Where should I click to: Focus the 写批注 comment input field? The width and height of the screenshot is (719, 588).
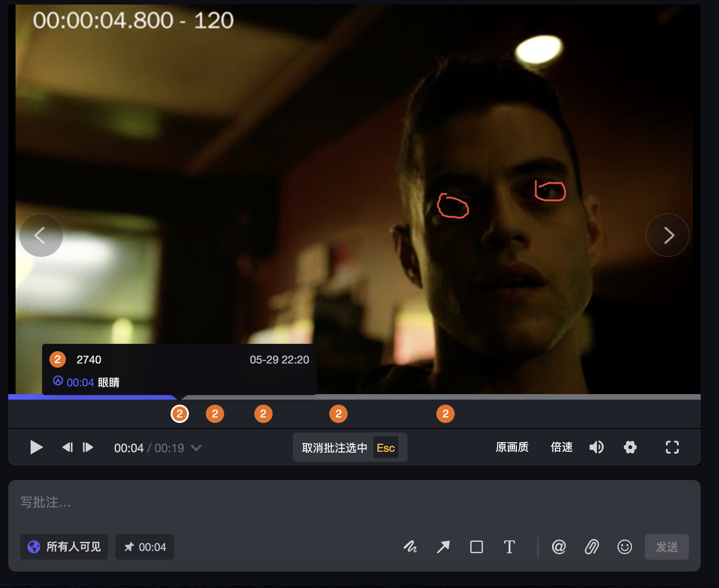pyautogui.click(x=354, y=502)
